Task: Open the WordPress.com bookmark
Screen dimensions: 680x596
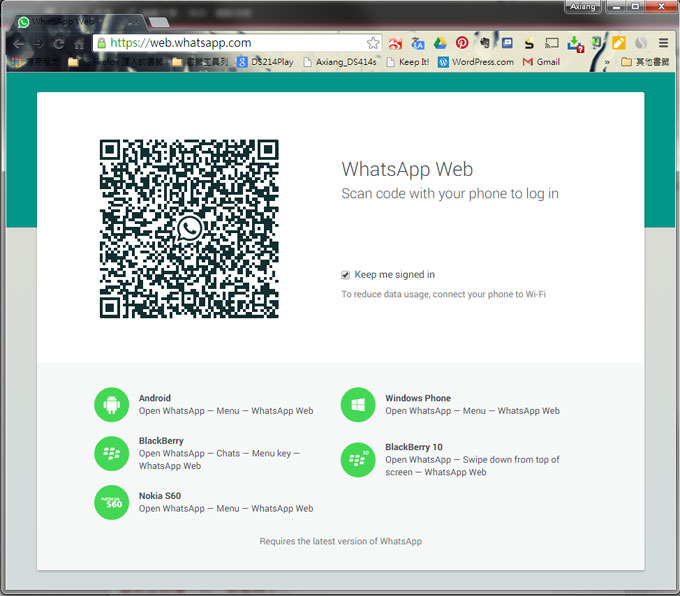Action: coord(475,62)
